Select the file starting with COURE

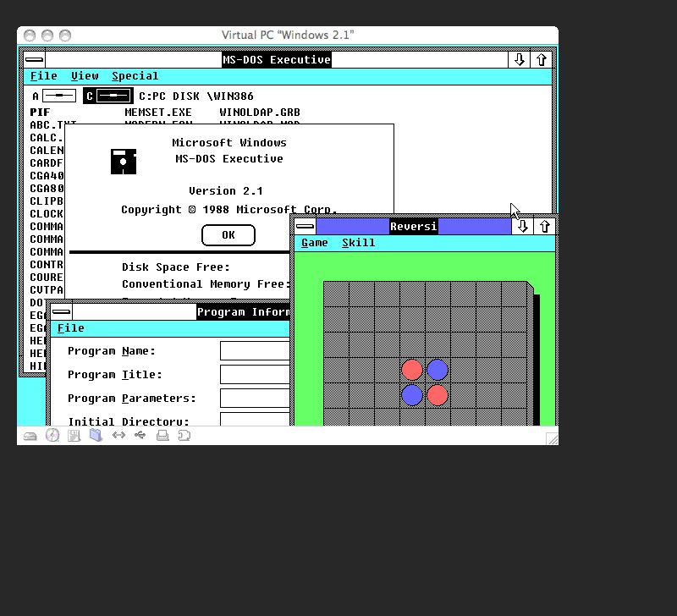(47, 278)
